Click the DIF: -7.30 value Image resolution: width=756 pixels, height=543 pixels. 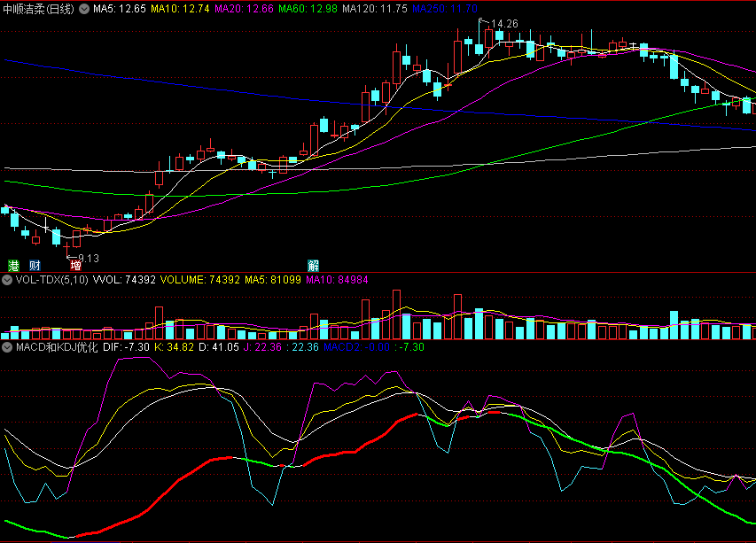coord(127,347)
